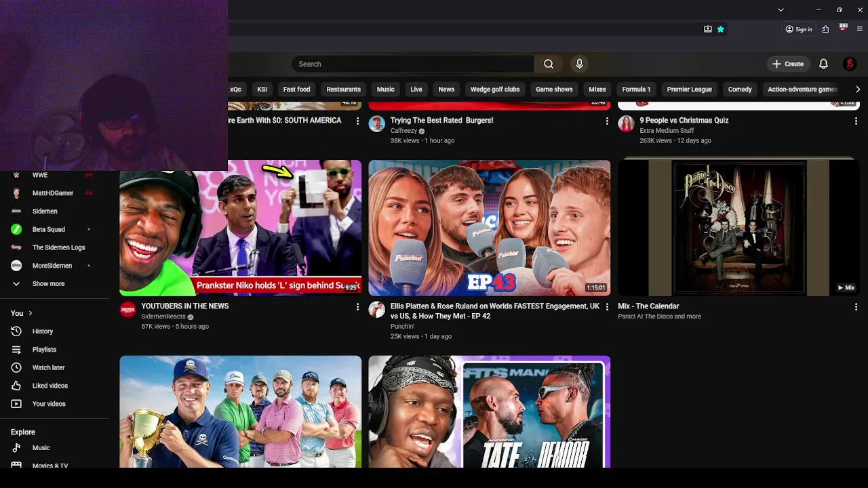Click the search magnifier button
Screen dimensions: 868x488
(549, 64)
